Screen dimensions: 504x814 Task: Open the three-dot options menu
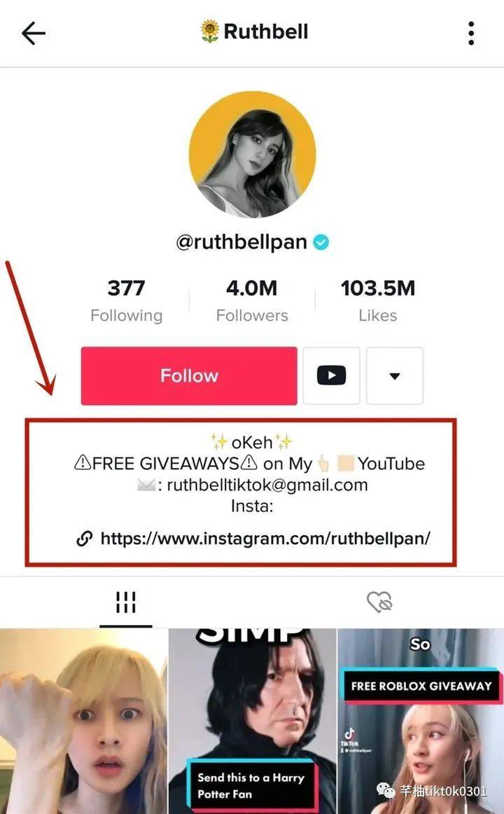click(x=471, y=33)
